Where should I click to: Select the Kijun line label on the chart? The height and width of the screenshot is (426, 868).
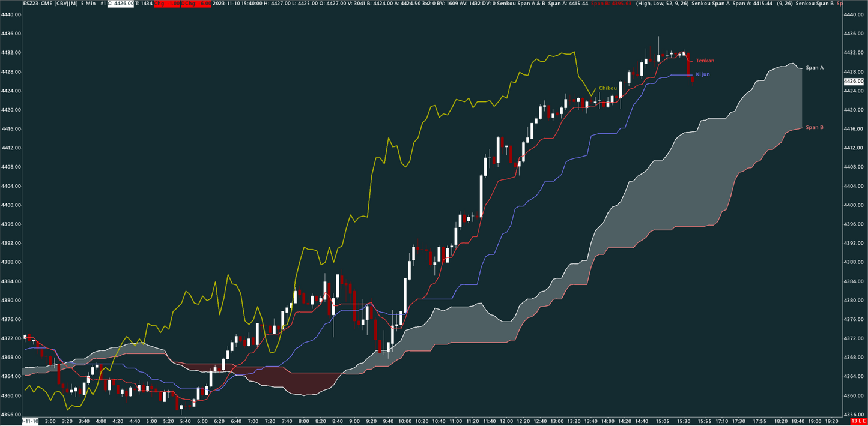coord(703,74)
